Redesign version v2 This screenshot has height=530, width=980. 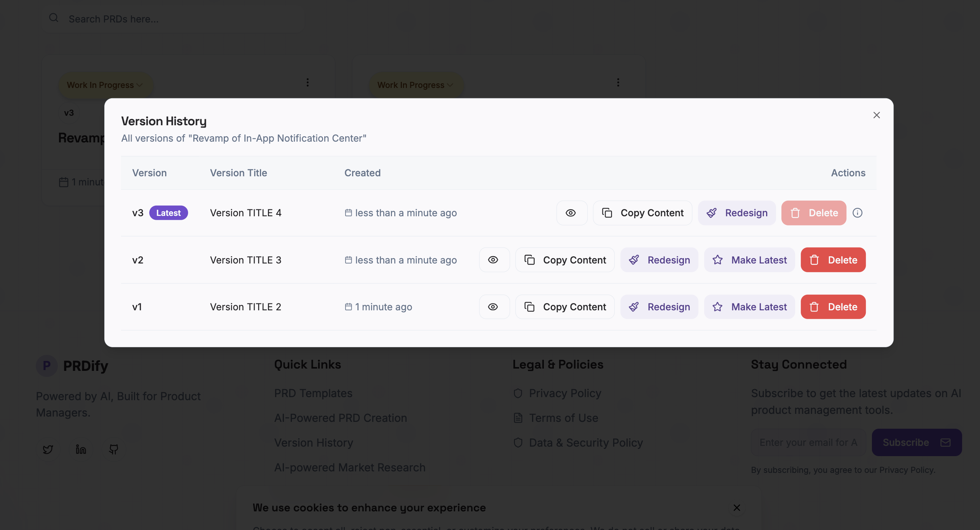659,260
